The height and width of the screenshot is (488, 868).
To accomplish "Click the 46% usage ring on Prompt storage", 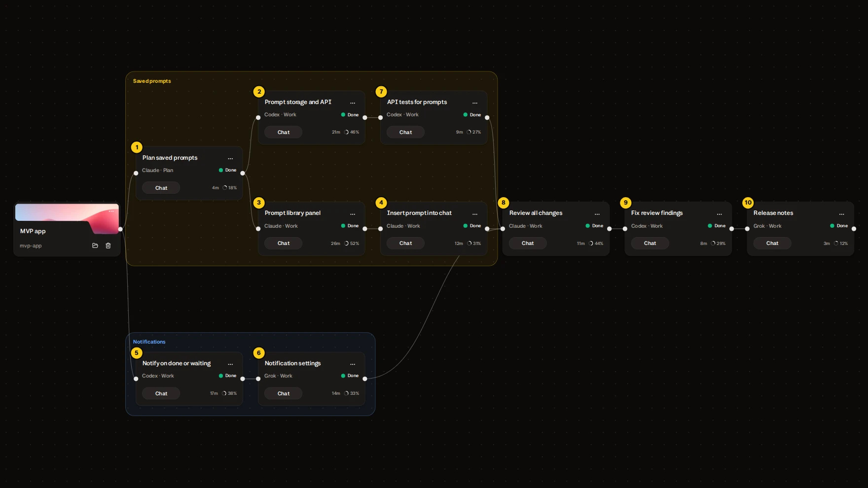I will coord(352,132).
